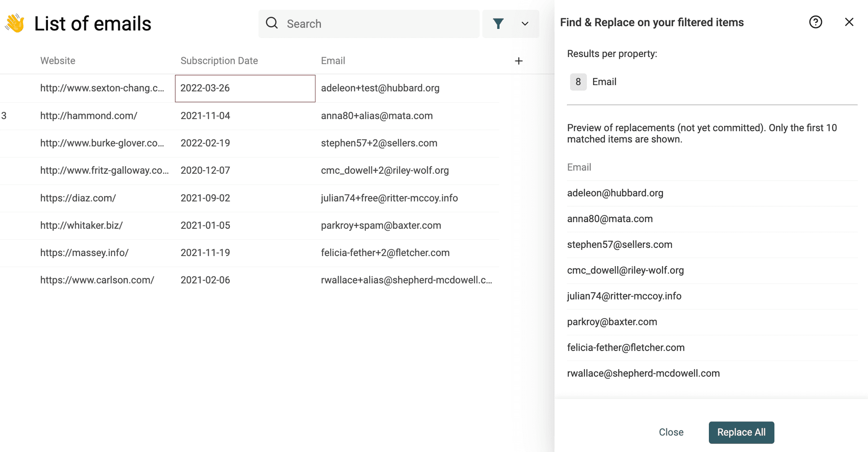Open the Find & Replace help icon
868x452 pixels.
[x=815, y=22]
